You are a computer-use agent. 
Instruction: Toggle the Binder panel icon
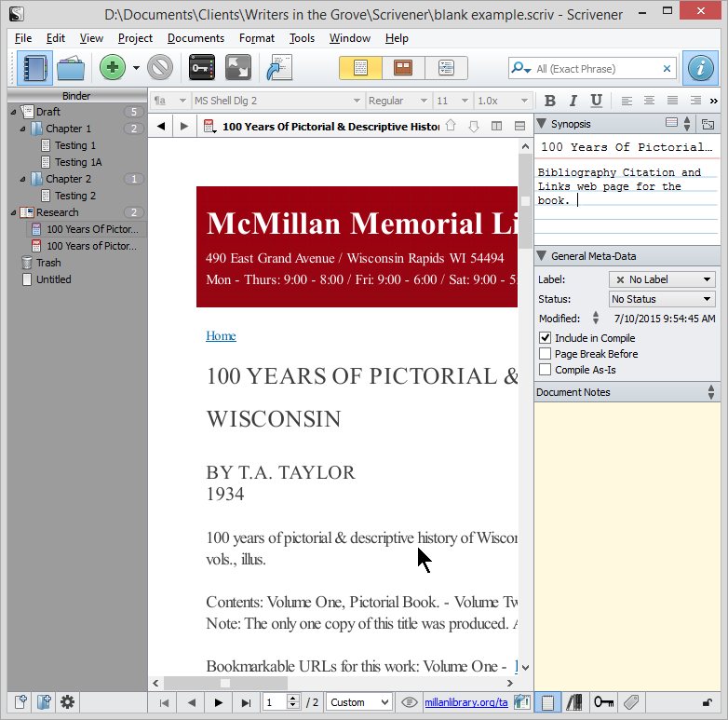35,68
